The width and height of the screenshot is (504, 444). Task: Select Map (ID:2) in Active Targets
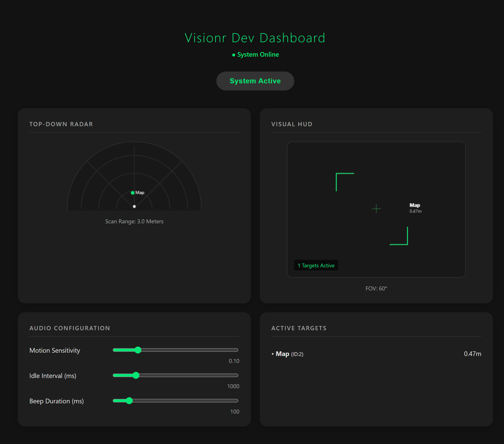click(289, 354)
